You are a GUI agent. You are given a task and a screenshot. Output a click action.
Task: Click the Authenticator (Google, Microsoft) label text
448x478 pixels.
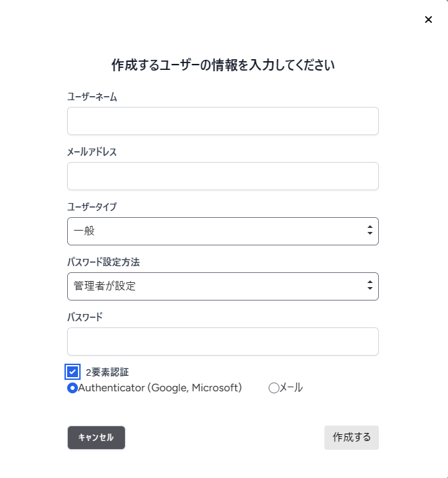tap(160, 388)
